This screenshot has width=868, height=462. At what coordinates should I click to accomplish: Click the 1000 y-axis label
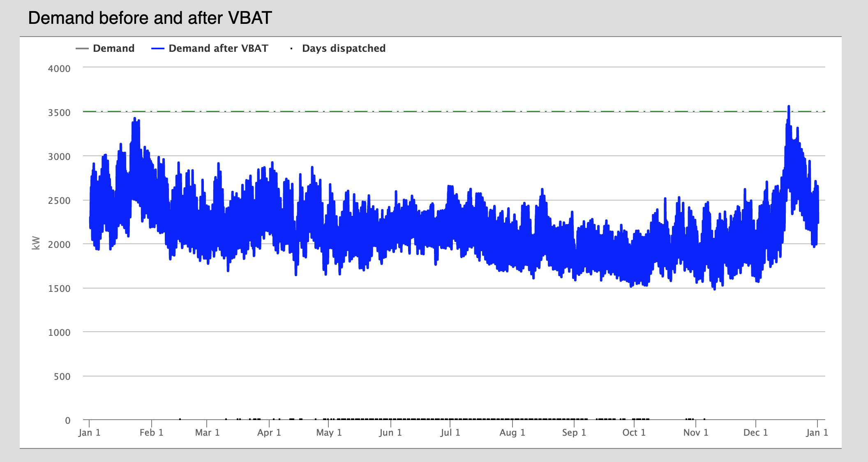click(x=59, y=333)
